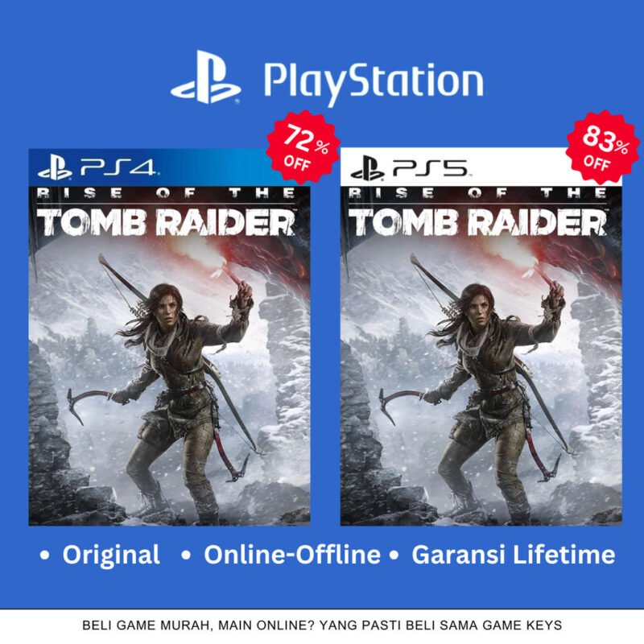Click the PS4 logo on left cover
Image resolution: width=644 pixels, height=644 pixels.
(x=97, y=167)
